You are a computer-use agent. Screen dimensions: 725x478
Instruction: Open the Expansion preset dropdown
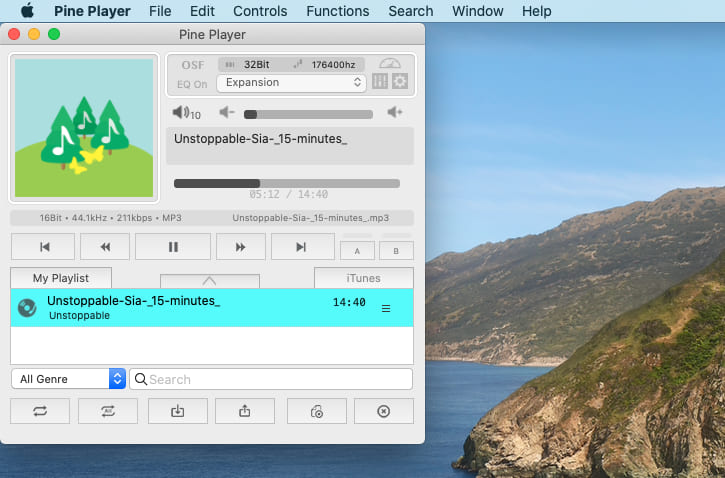tap(291, 83)
